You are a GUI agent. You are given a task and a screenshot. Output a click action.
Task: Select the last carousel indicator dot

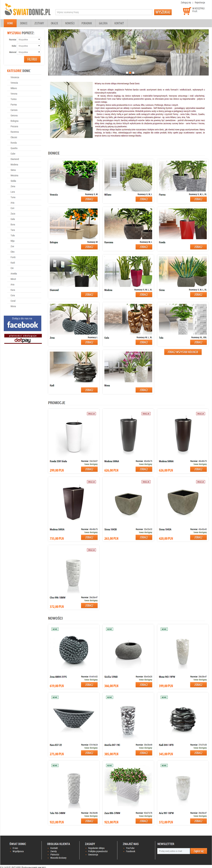coord(133,73)
